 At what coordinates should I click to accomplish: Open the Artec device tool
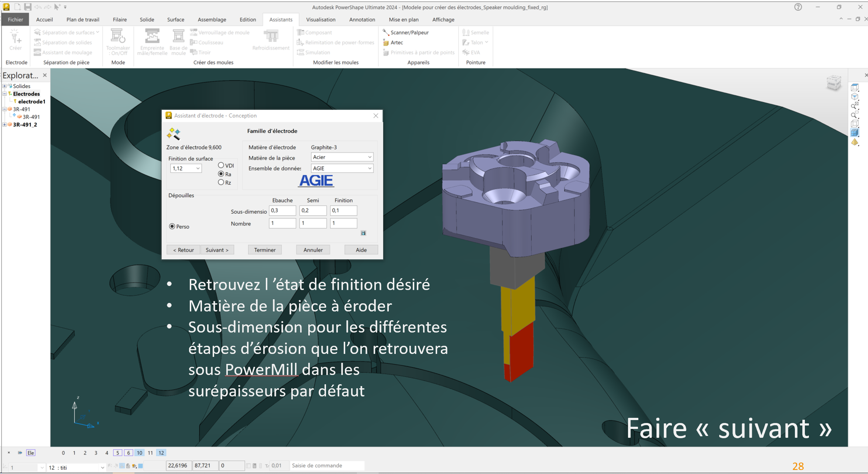(393, 42)
